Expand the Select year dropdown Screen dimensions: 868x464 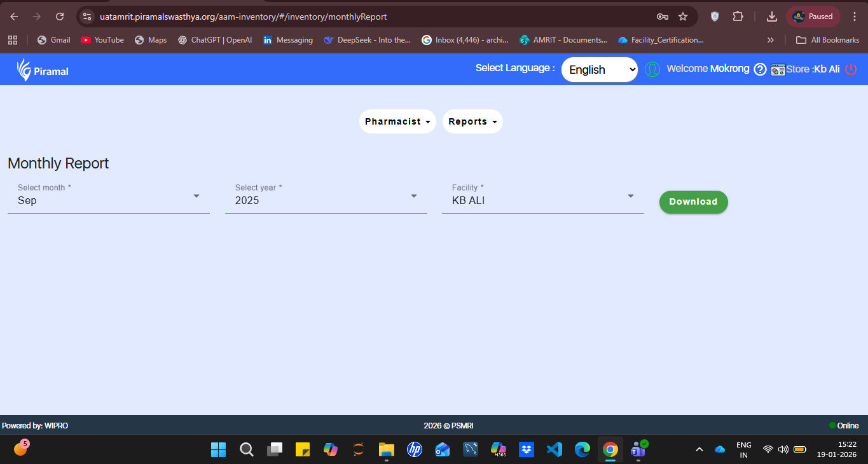[326, 196]
